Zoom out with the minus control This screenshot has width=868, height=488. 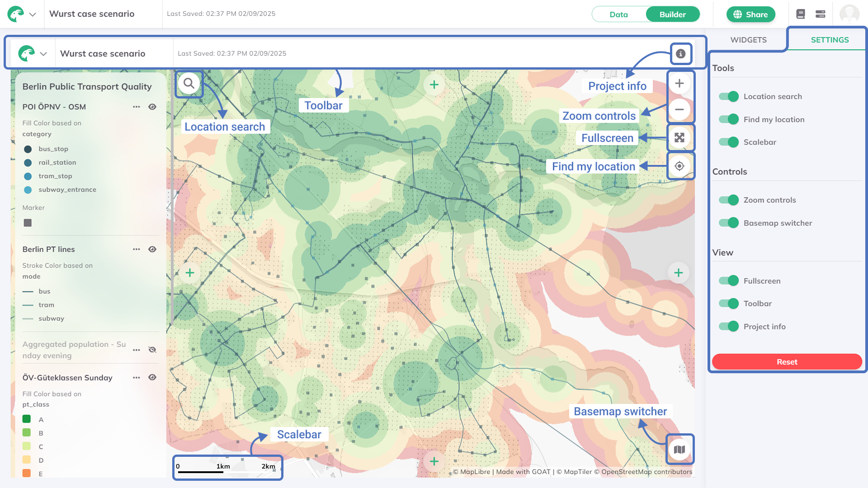[x=679, y=109]
